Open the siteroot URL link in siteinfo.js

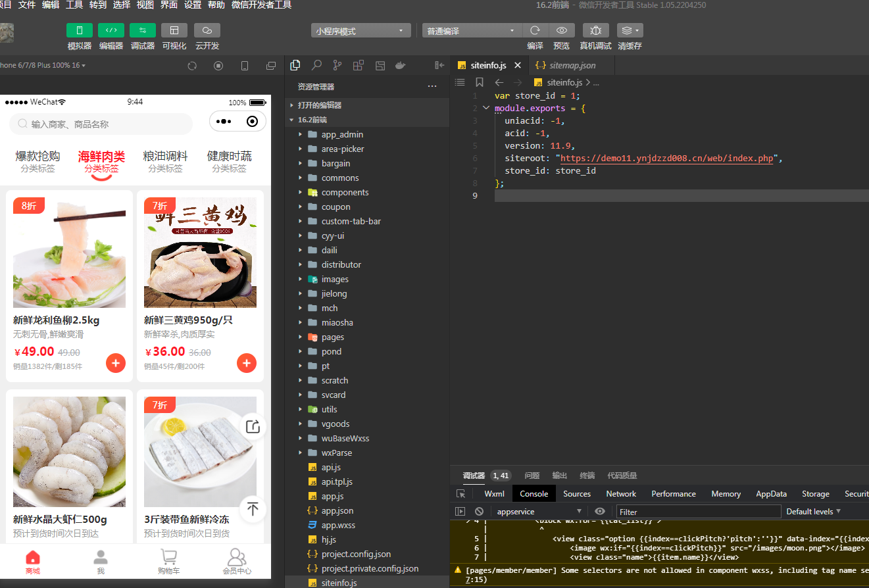(666, 157)
